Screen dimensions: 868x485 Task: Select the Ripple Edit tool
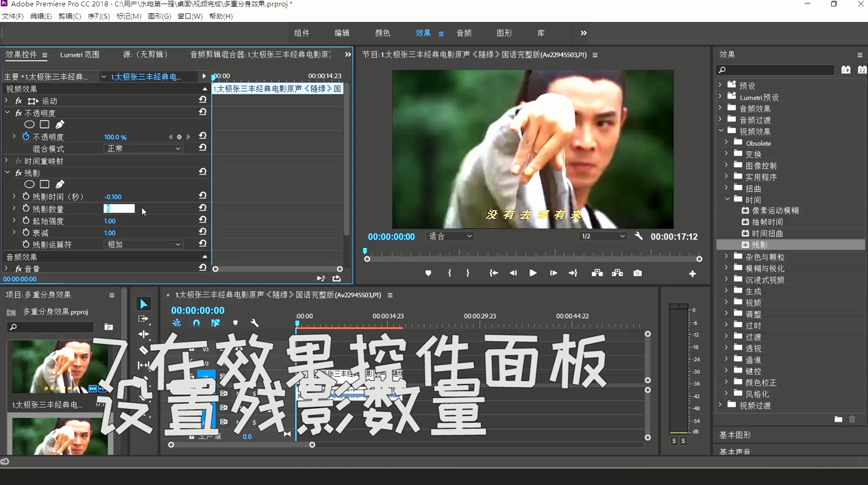tap(143, 334)
